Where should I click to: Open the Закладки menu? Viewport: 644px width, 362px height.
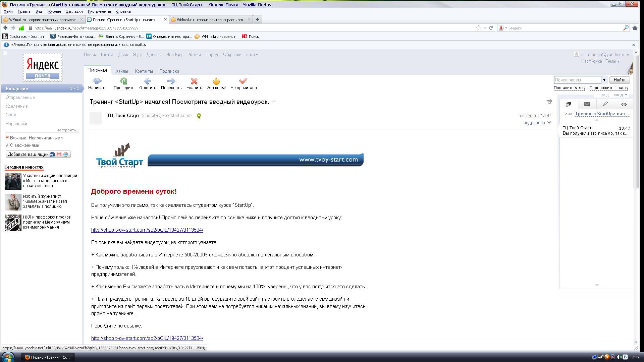[74, 11]
